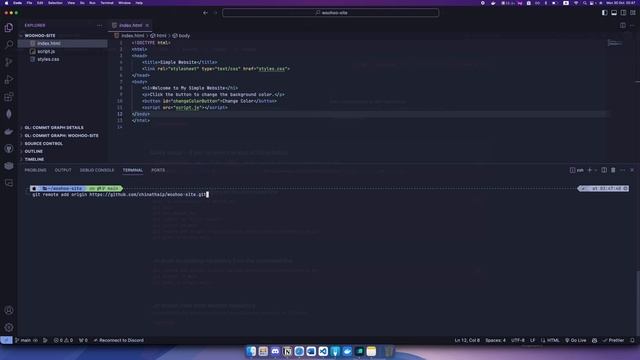The height and width of the screenshot is (360, 640).
Task: Click the Split Editor Right icon
Action: (622, 25)
